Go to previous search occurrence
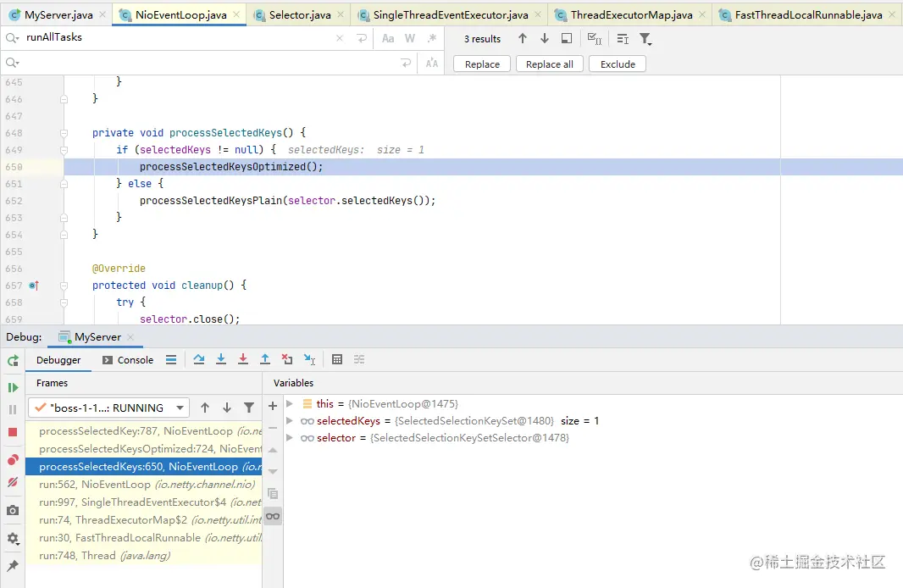Viewport: 903px width, 588px height. pos(523,39)
